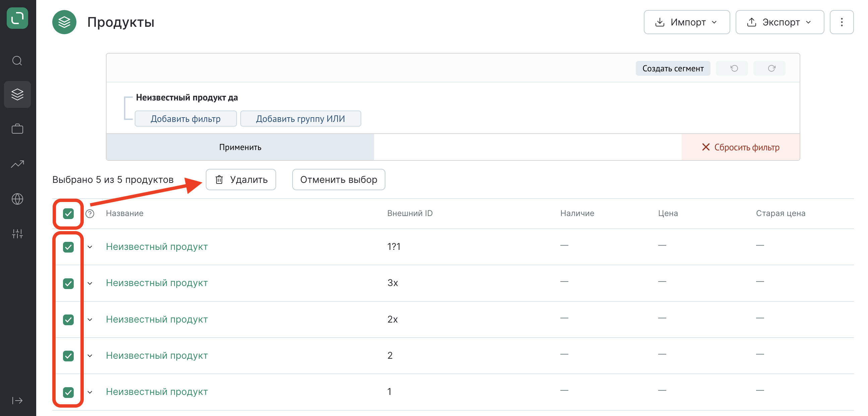Toggle the select-all checkbox in the table header
This screenshot has width=868, height=416.
(x=68, y=214)
